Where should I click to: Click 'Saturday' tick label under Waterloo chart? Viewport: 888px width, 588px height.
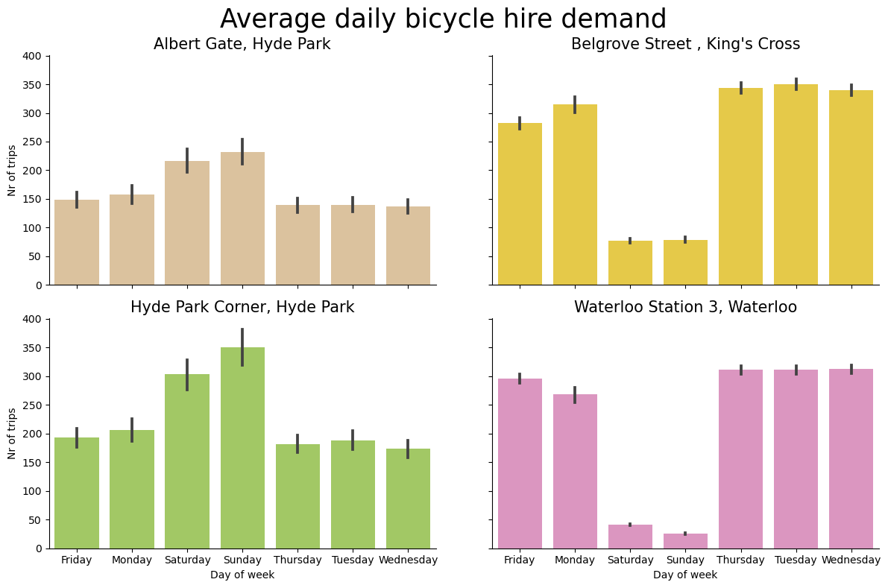pos(630,560)
